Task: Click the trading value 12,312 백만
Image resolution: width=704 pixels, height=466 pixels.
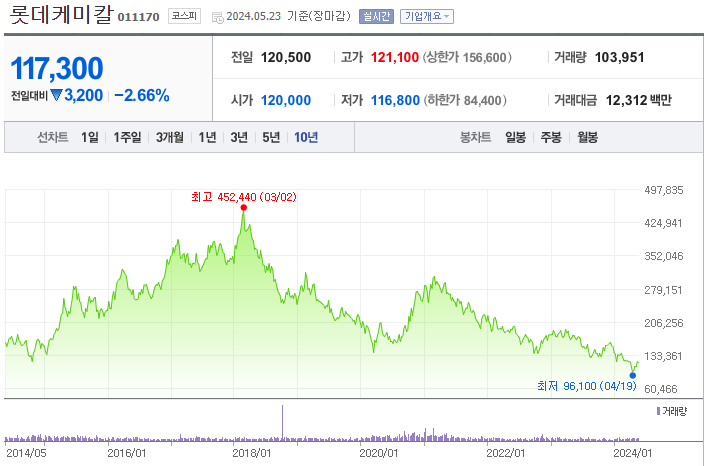Action: tap(639, 100)
